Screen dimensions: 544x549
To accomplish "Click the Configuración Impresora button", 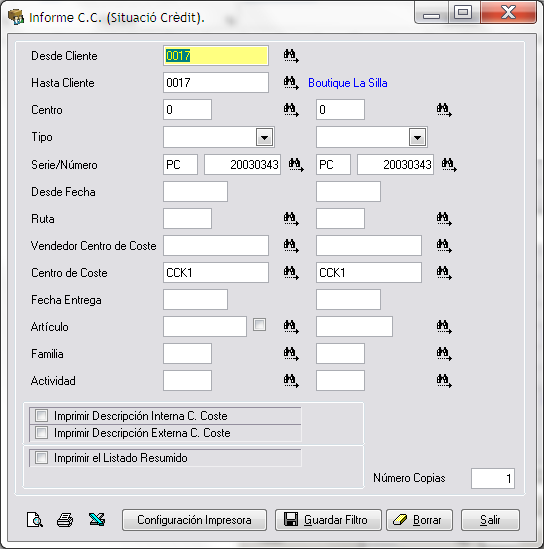I will pyautogui.click(x=194, y=520).
